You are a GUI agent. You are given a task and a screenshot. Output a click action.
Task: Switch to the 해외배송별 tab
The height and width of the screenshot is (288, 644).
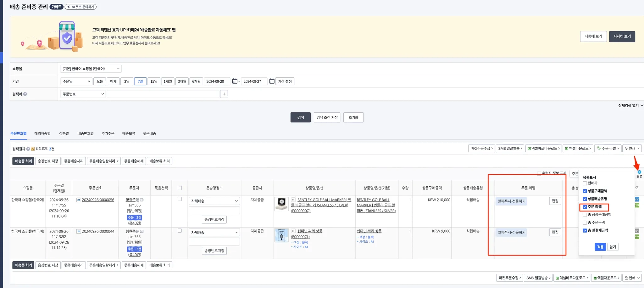pyautogui.click(x=42, y=133)
